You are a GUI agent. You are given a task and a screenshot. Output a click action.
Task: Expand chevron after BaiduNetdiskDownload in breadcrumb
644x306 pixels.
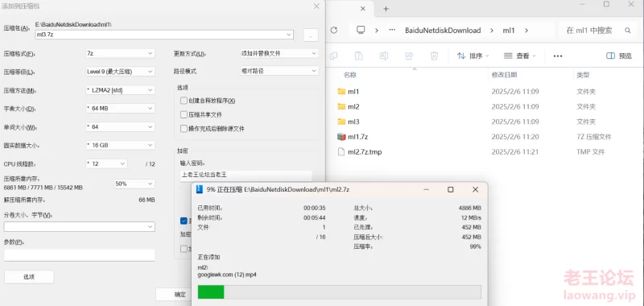coord(491,31)
